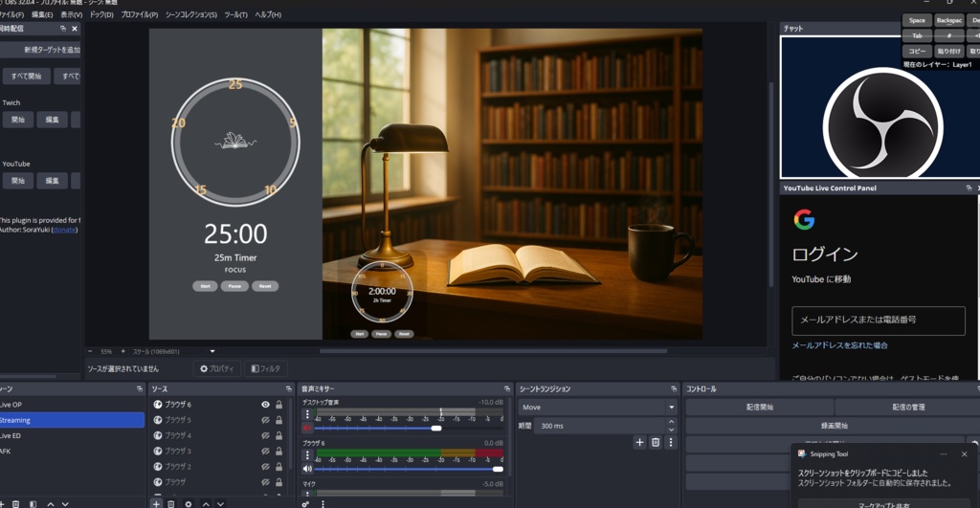980x508 pixels.
Task: Click プロパティ properties button
Action: pos(217,368)
